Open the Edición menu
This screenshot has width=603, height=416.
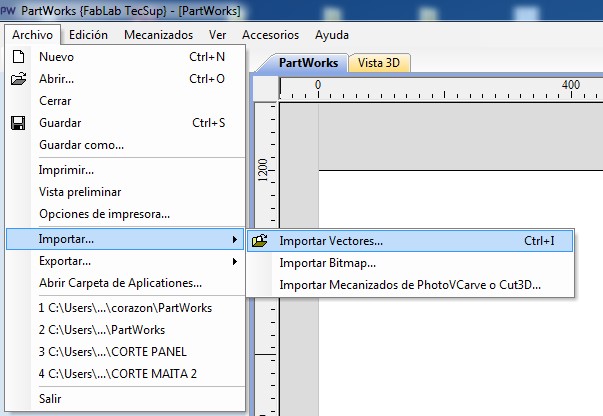point(88,35)
